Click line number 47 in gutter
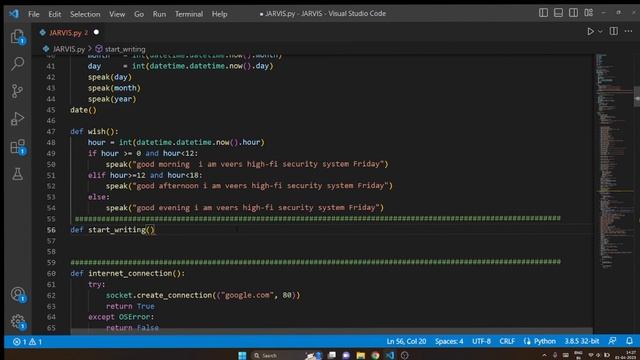Viewport: 640px width, 360px height. (51, 131)
